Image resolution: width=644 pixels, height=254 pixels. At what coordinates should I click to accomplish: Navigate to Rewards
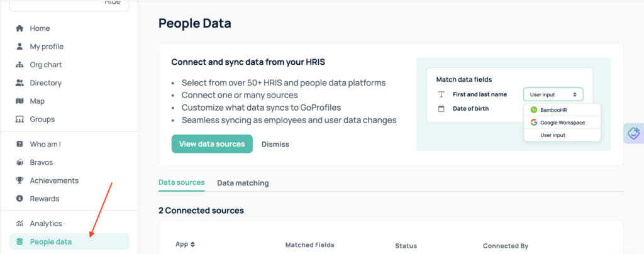(x=45, y=199)
